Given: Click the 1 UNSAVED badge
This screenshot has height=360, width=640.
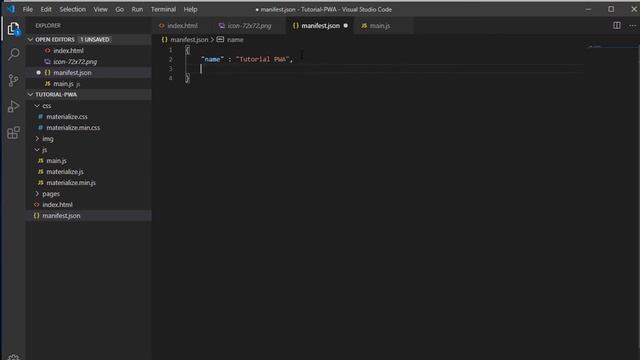Looking at the screenshot, I should (x=95, y=39).
